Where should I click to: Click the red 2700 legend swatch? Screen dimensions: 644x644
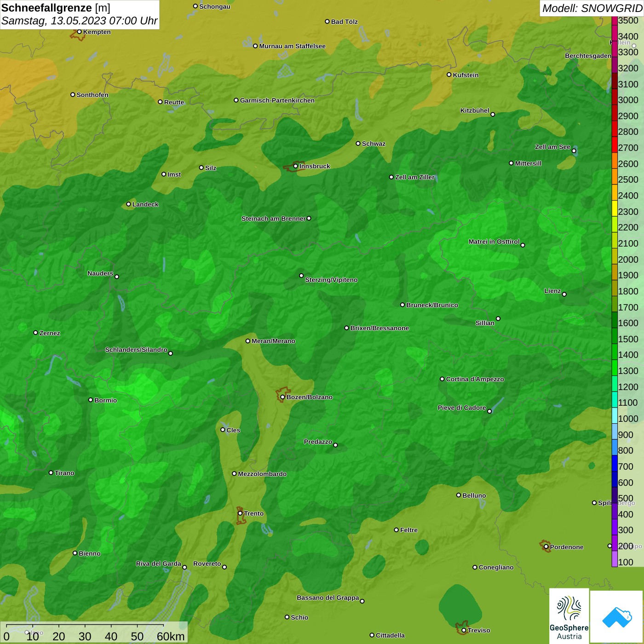(615, 144)
